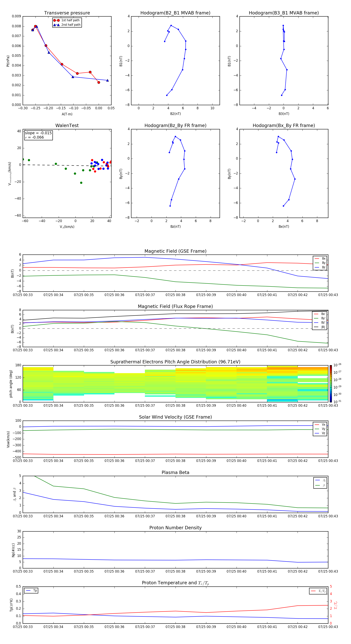Click the 'WalenTest' plot title
The image size is (351, 644).
[x=67, y=125]
